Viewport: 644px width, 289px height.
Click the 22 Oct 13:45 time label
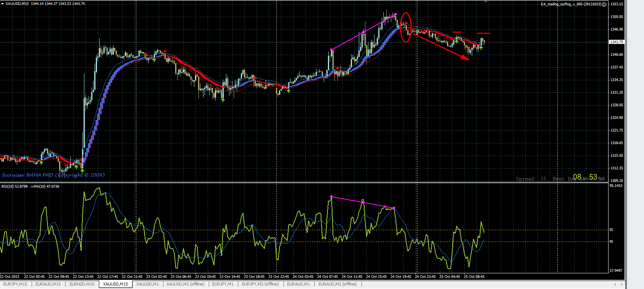point(83,276)
